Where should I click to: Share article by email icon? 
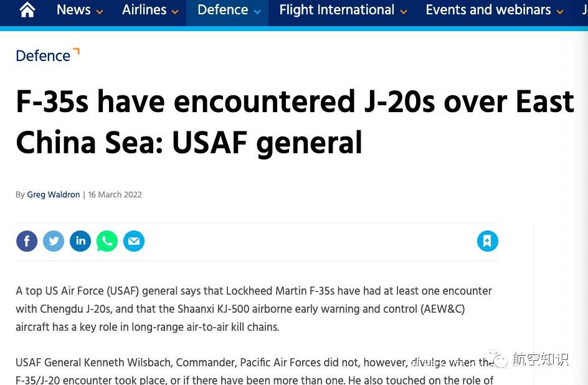134,241
